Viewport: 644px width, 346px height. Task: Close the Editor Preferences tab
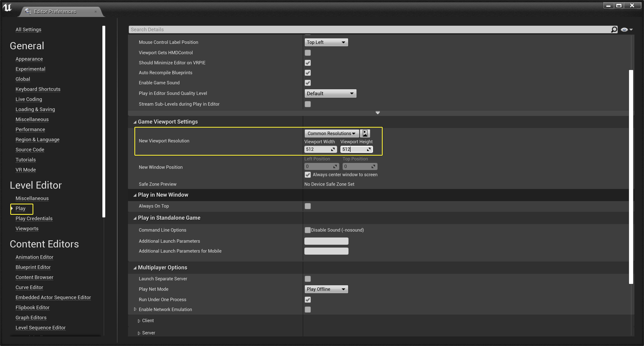pos(95,12)
